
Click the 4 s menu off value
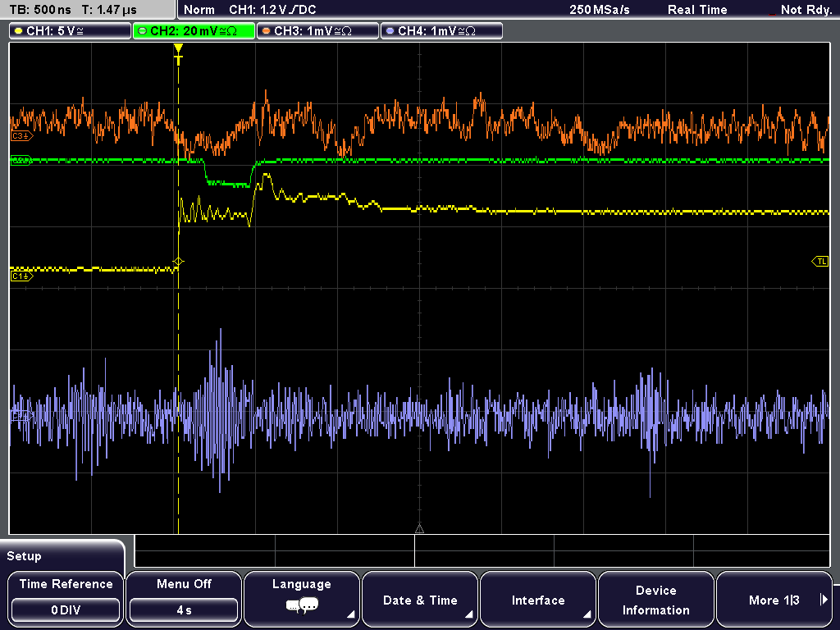[184, 610]
